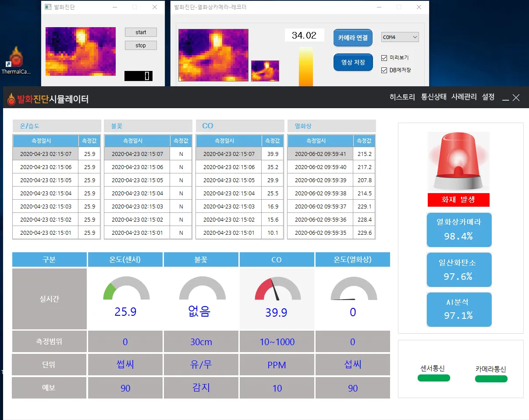Image resolution: width=529 pixels, height=420 pixels.
Task: Select 열화상 row 2020-06-02 09:59:41
Action: (331, 154)
